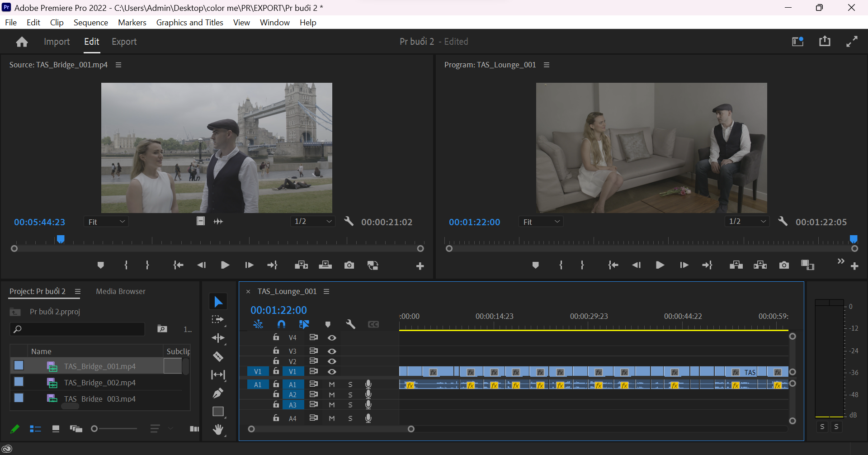Toggle V4 track output eye
Image resolution: width=868 pixels, height=455 pixels.
click(332, 338)
